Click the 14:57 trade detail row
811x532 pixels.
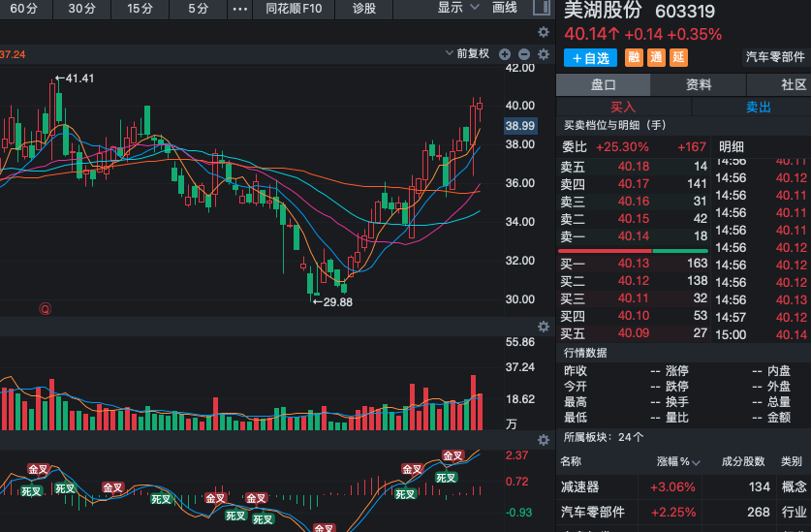point(761,317)
